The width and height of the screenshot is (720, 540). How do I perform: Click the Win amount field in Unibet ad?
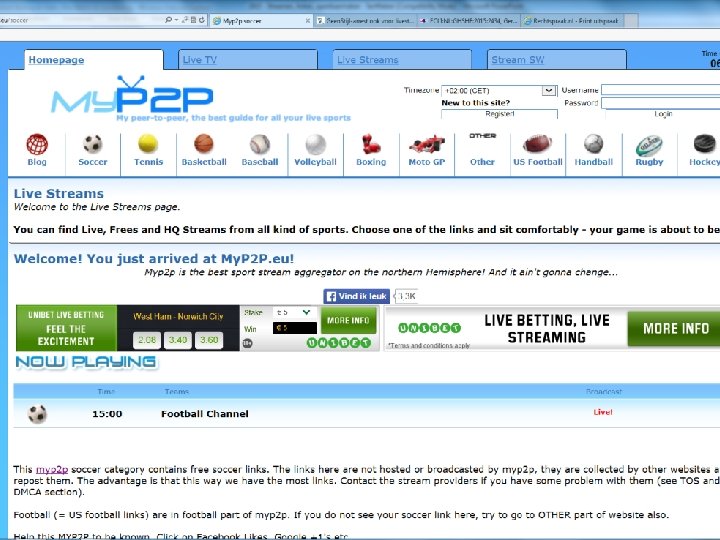click(x=295, y=328)
